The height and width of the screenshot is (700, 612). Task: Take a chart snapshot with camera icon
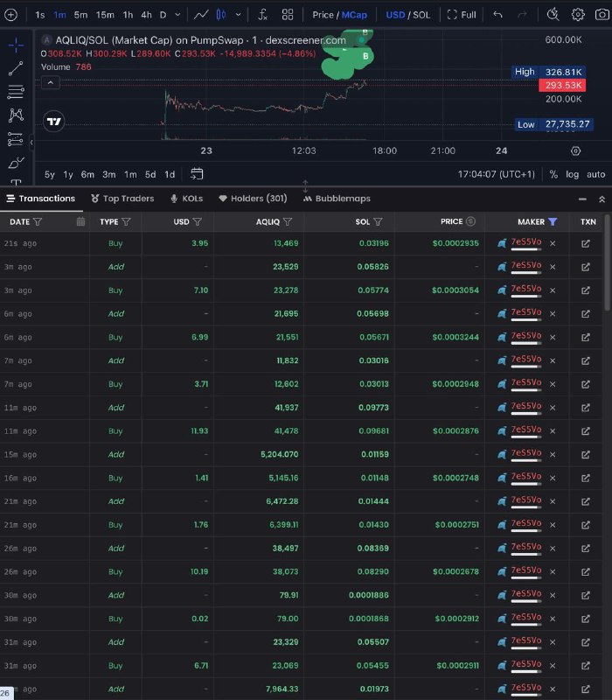point(602,15)
